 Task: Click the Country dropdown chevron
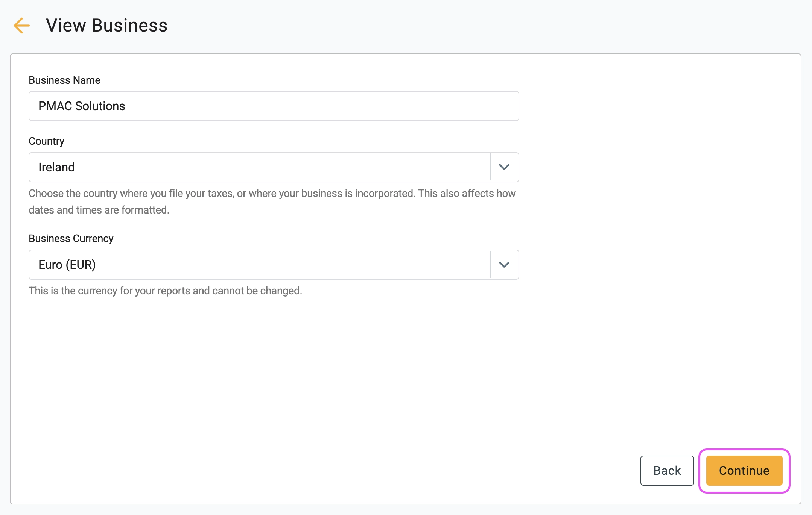[504, 167]
